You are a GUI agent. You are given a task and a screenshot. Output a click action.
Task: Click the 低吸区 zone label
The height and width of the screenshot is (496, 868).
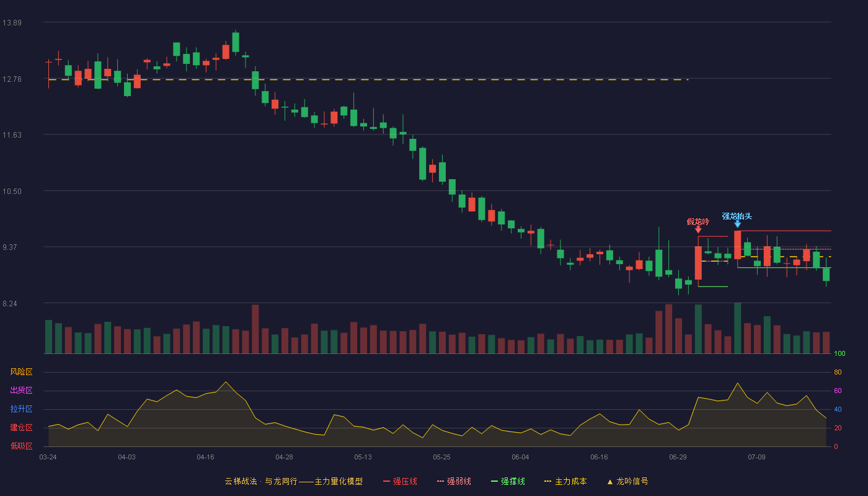pos(21,446)
